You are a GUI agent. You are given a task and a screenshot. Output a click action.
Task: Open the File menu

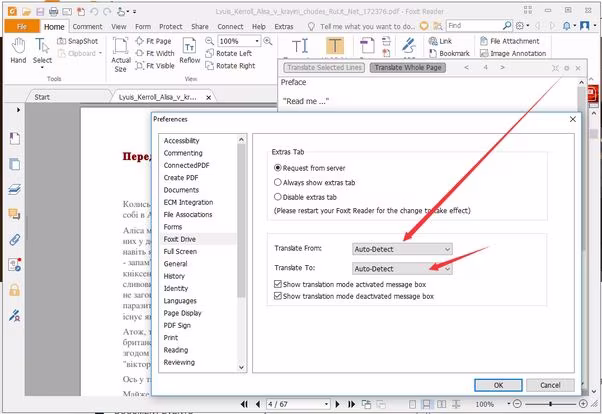(22, 26)
